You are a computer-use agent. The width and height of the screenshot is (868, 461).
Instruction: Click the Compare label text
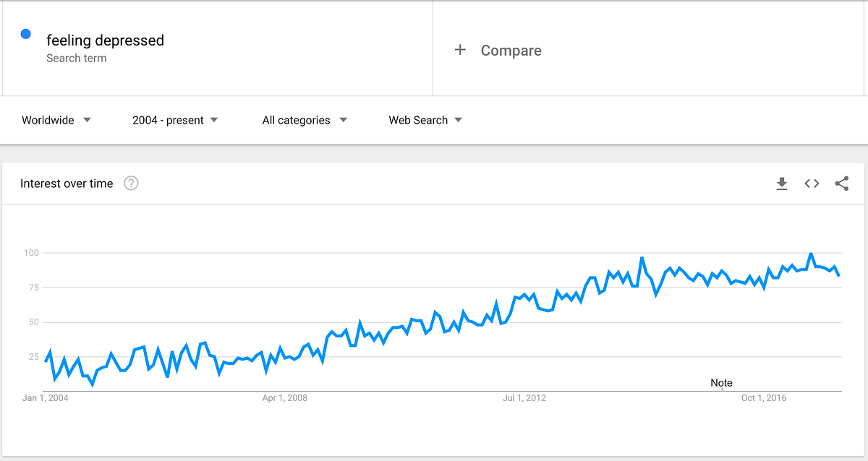(x=511, y=51)
